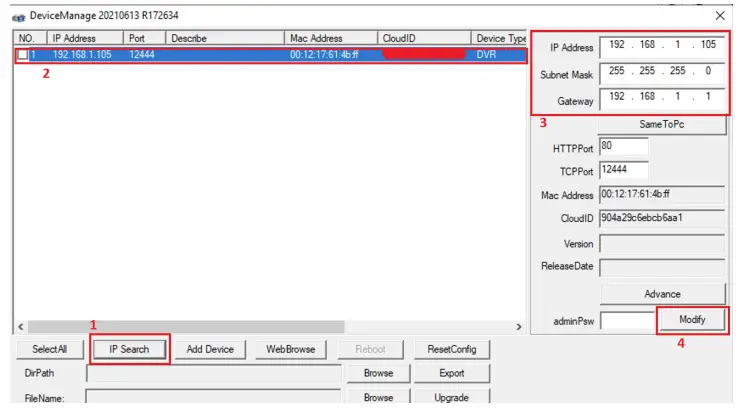Click the Describe column header
The width and height of the screenshot is (739, 411).
click(225, 38)
